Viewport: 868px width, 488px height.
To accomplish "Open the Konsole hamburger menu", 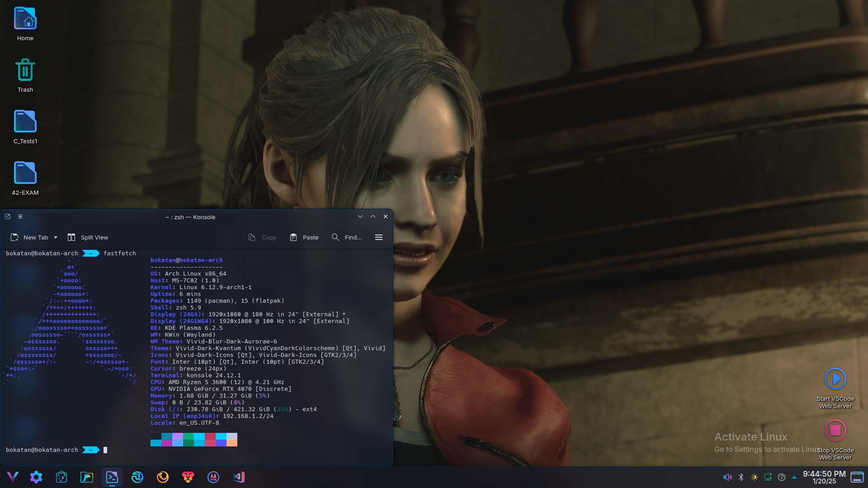I will [379, 237].
